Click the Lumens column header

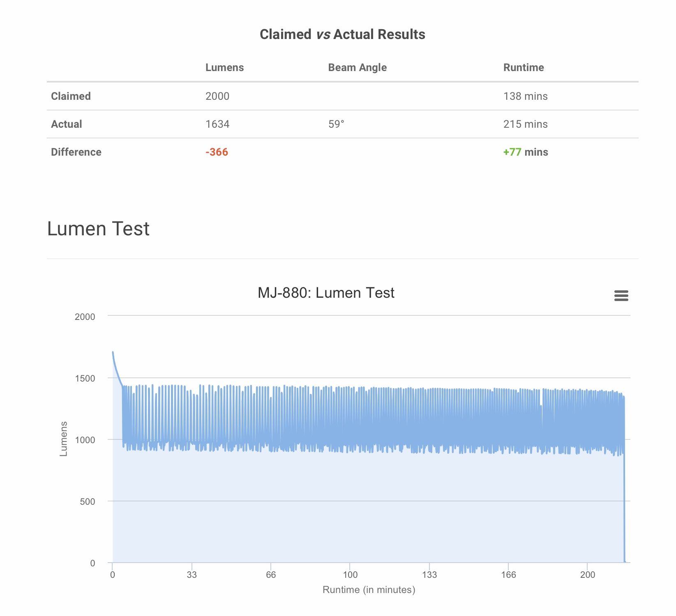(224, 68)
